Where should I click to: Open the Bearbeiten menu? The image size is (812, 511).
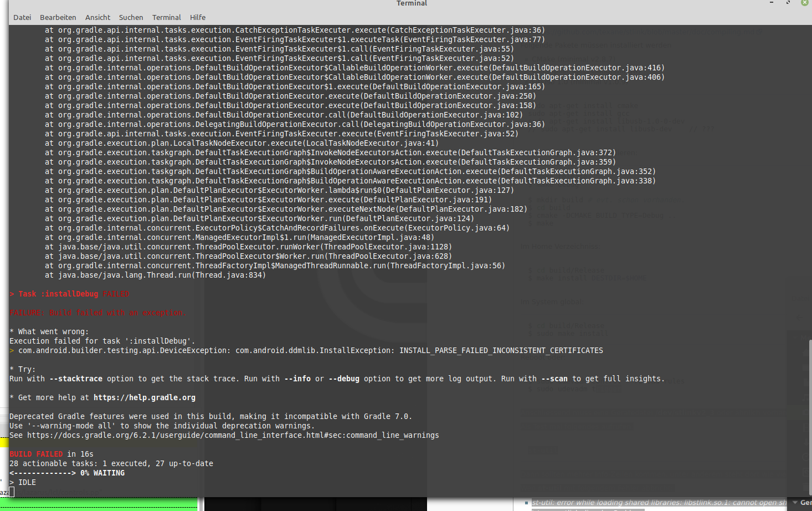(x=58, y=17)
